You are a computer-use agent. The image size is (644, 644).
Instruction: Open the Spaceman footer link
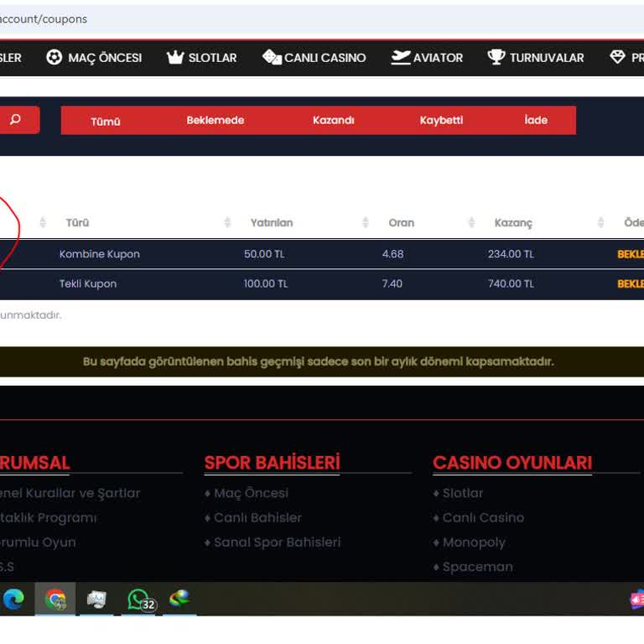click(477, 567)
